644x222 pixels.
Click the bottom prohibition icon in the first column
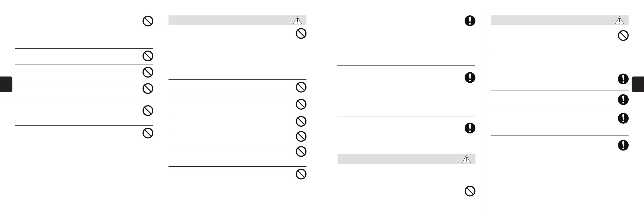148,133
